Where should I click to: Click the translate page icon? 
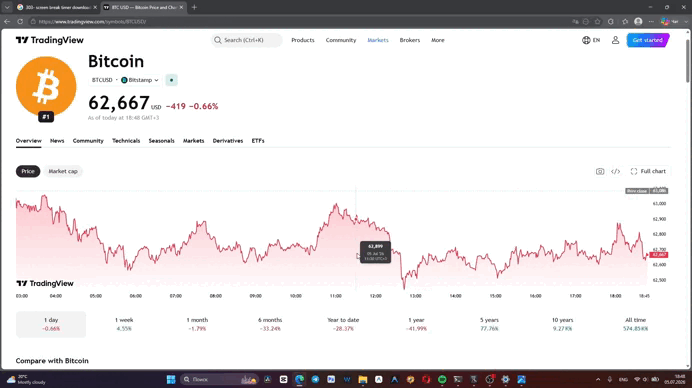click(575, 21)
